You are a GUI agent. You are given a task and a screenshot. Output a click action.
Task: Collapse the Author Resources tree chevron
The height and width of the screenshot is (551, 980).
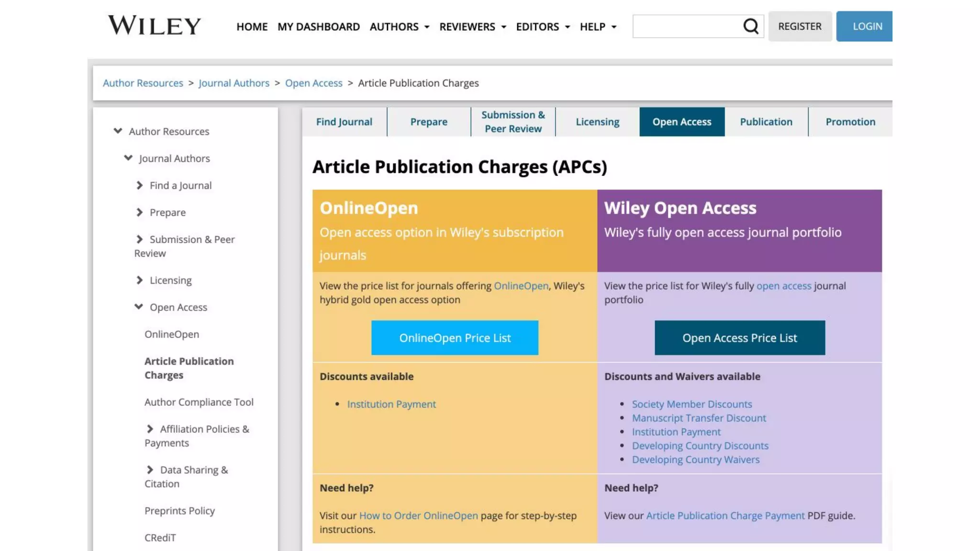tap(118, 131)
